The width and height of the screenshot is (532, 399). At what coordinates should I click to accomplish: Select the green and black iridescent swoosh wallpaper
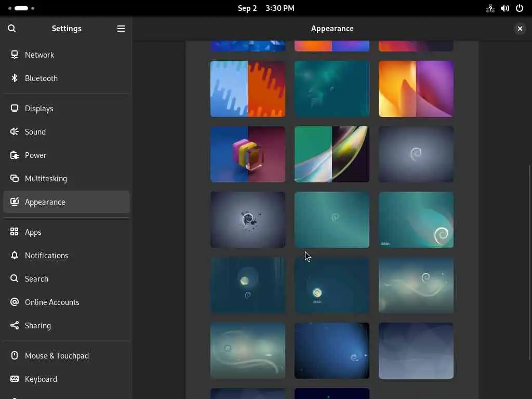coord(332,154)
